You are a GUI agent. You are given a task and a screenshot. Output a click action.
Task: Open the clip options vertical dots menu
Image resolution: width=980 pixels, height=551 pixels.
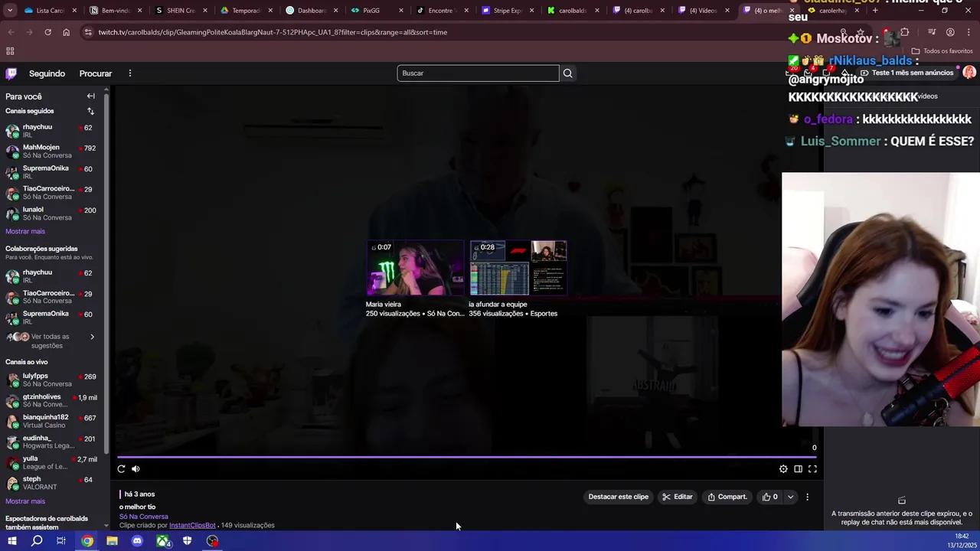tap(807, 497)
